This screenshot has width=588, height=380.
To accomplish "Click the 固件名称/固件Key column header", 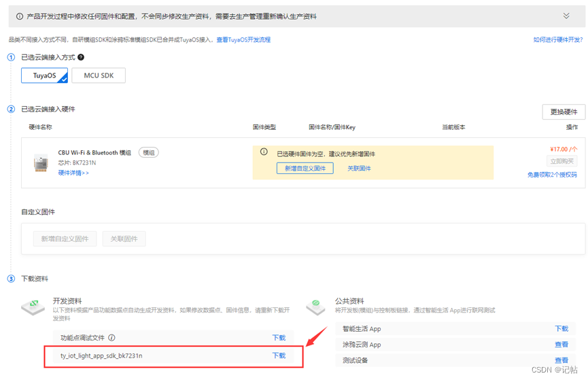I will click(x=332, y=127).
